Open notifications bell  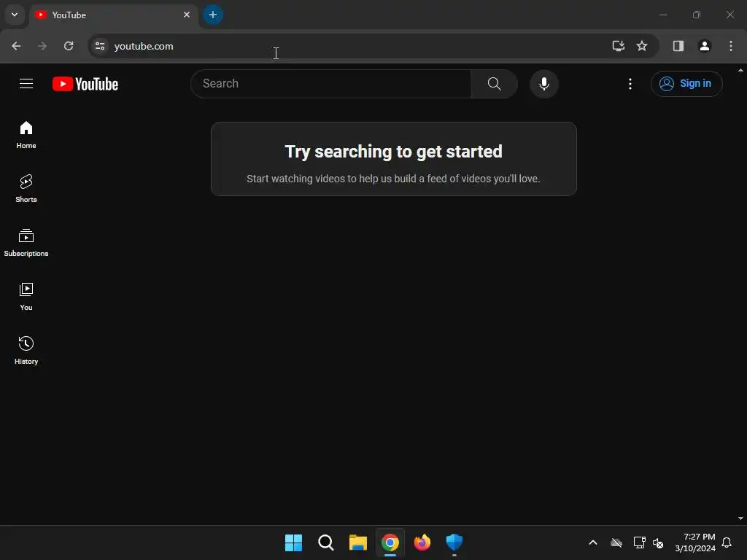727,542
